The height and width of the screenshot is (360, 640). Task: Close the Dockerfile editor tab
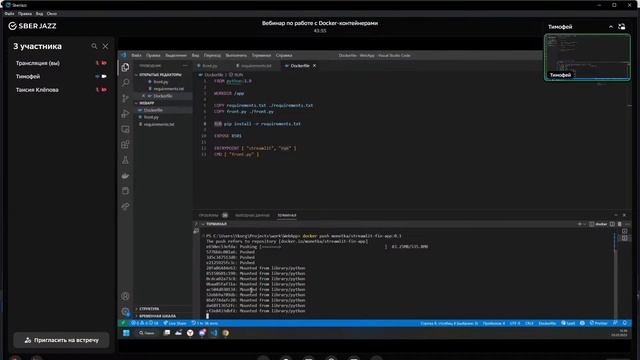[314, 66]
